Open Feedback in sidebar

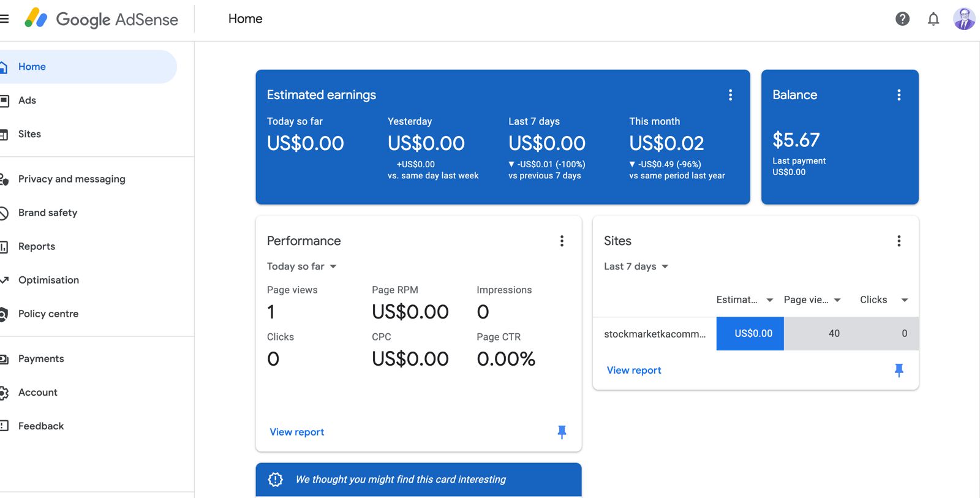pyautogui.click(x=41, y=426)
